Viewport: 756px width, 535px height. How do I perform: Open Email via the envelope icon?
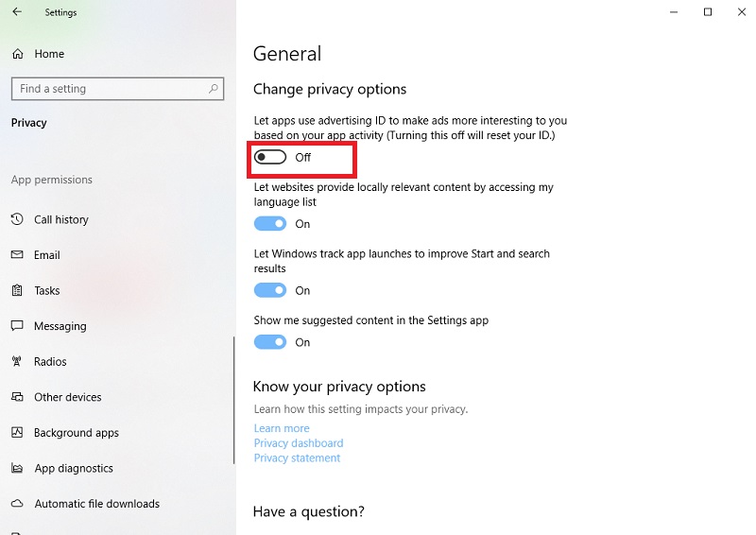pos(17,254)
